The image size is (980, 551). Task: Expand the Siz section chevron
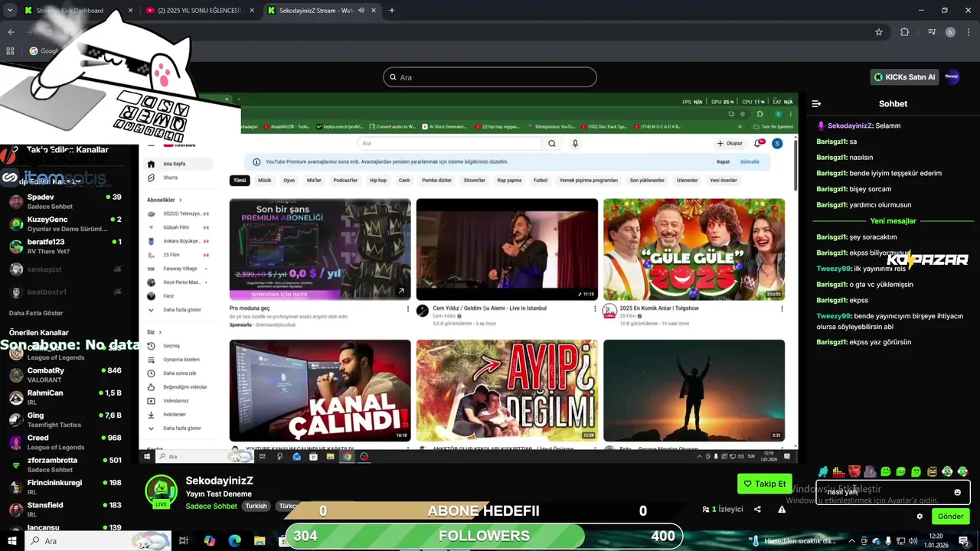[x=160, y=332]
